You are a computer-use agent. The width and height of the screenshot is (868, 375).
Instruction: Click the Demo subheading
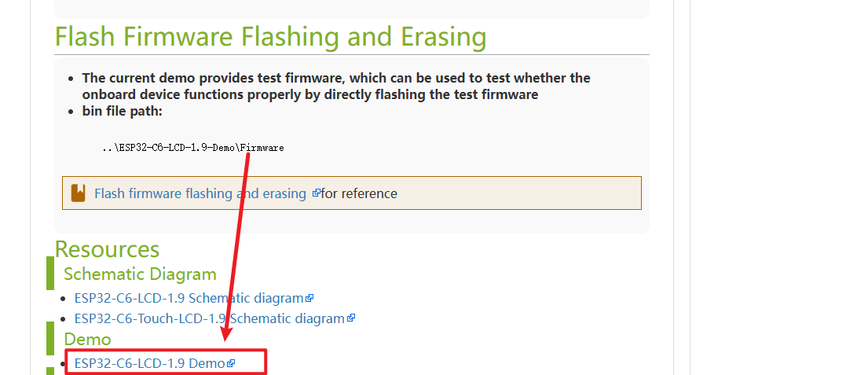[x=87, y=339]
